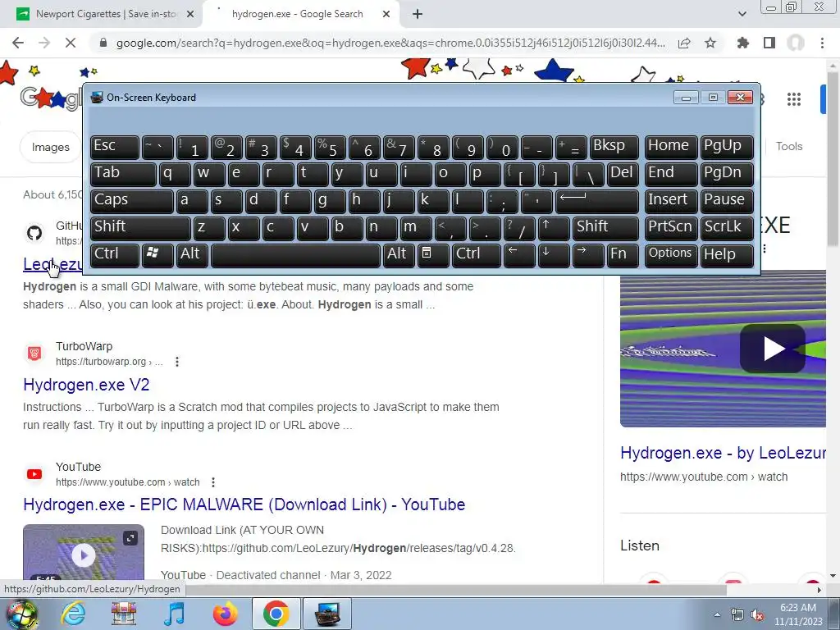Stop loading the page
This screenshot has width=840, height=630.
(x=71, y=43)
